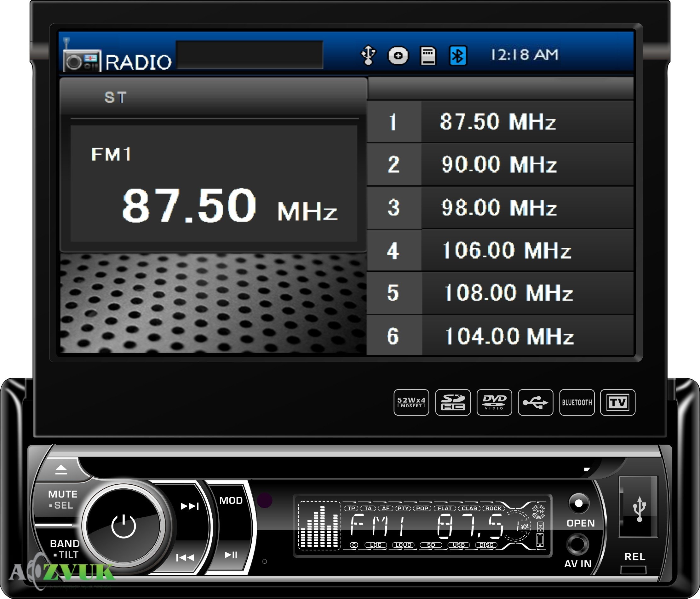Tap the 12:18 AM clock
The image size is (700, 599).
(x=524, y=55)
